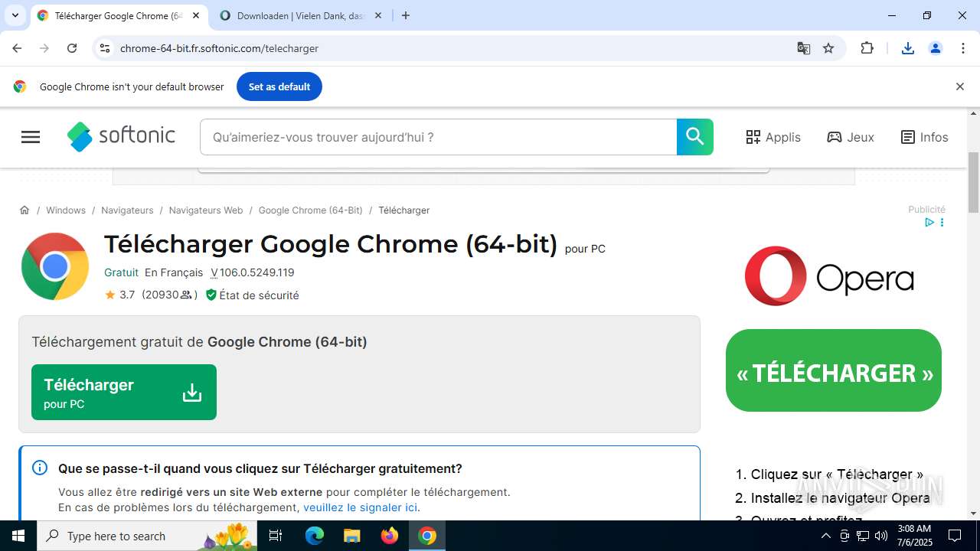Click scrollbar down arrow
Viewport: 980px width, 551px height.
(x=973, y=514)
